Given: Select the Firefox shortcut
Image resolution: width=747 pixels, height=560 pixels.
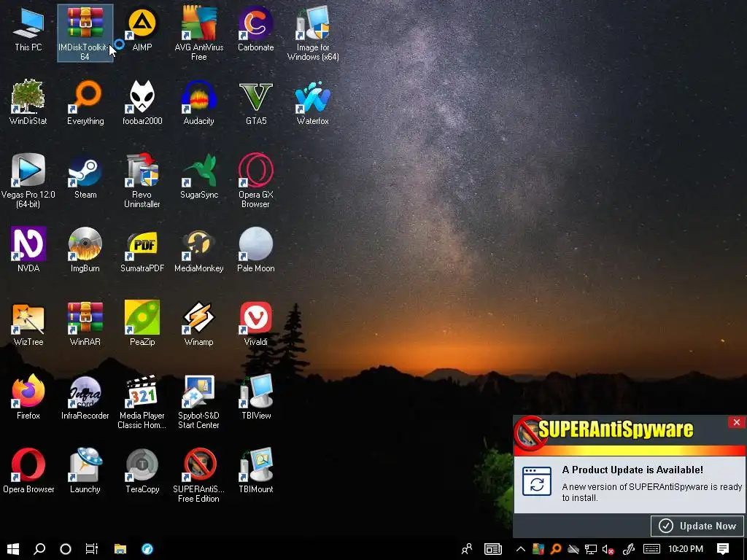Looking at the screenshot, I should 28,397.
